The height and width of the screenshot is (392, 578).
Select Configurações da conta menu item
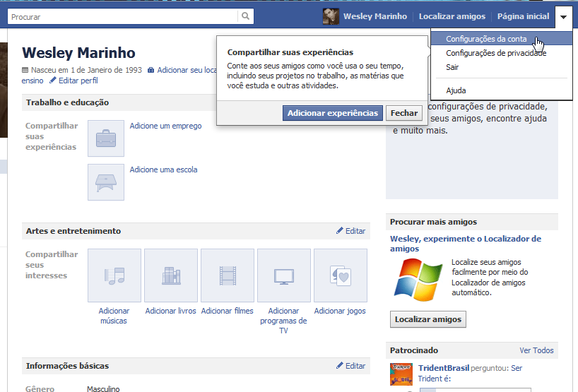[486, 39]
